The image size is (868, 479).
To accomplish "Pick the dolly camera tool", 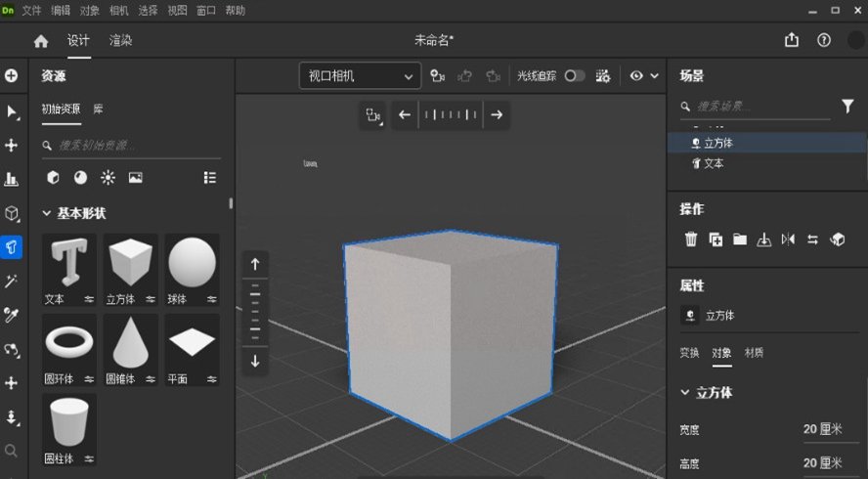I will 11,417.
